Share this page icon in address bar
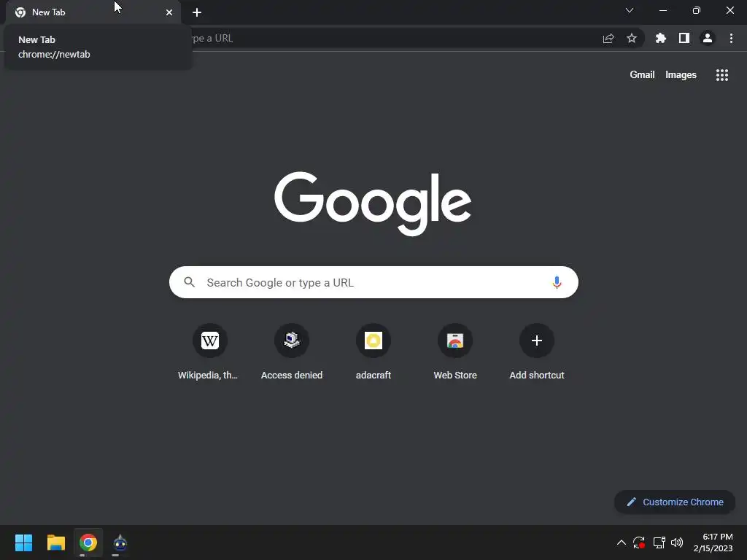747x560 pixels. (608, 38)
